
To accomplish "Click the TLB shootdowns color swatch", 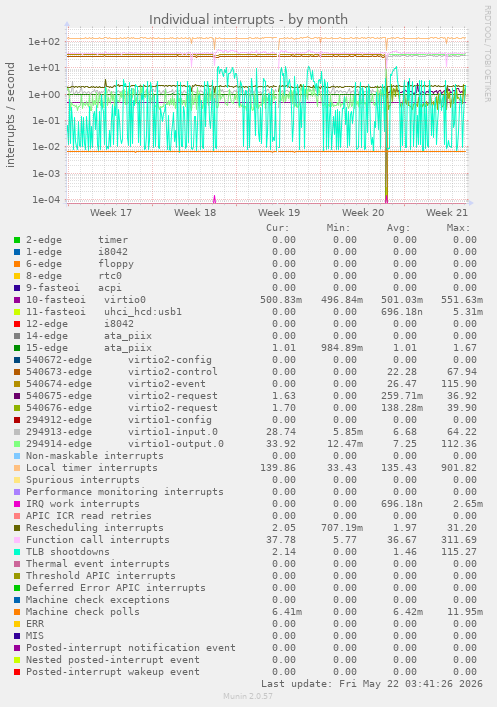I will 17,552.
